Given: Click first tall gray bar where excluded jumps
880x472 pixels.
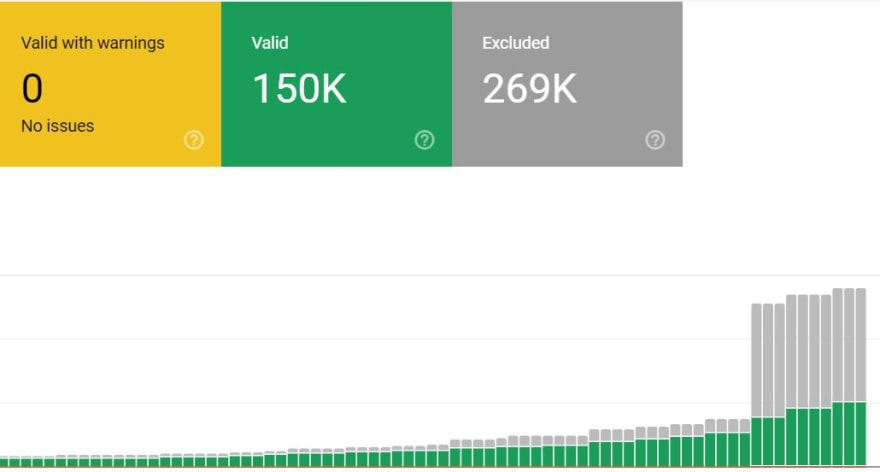Looking at the screenshot, I should point(757,360).
